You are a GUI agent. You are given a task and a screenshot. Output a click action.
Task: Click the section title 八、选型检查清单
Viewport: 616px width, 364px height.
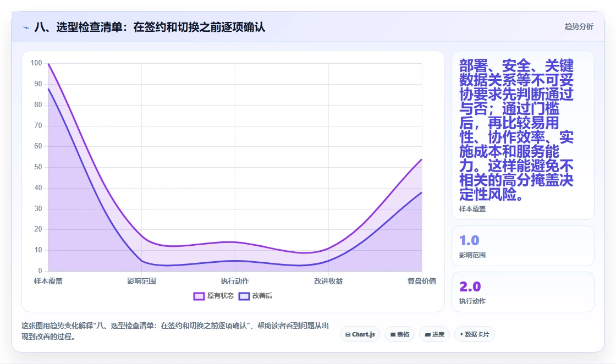pyautogui.click(x=149, y=27)
